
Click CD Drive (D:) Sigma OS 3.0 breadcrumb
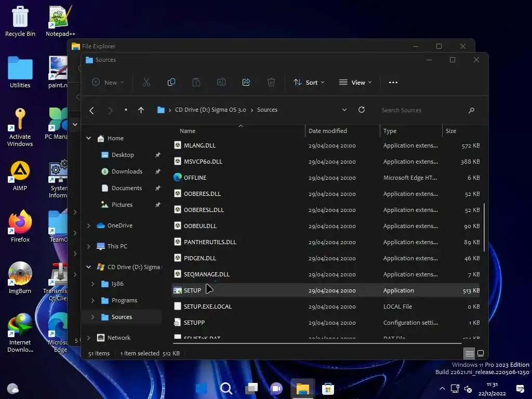tap(210, 110)
